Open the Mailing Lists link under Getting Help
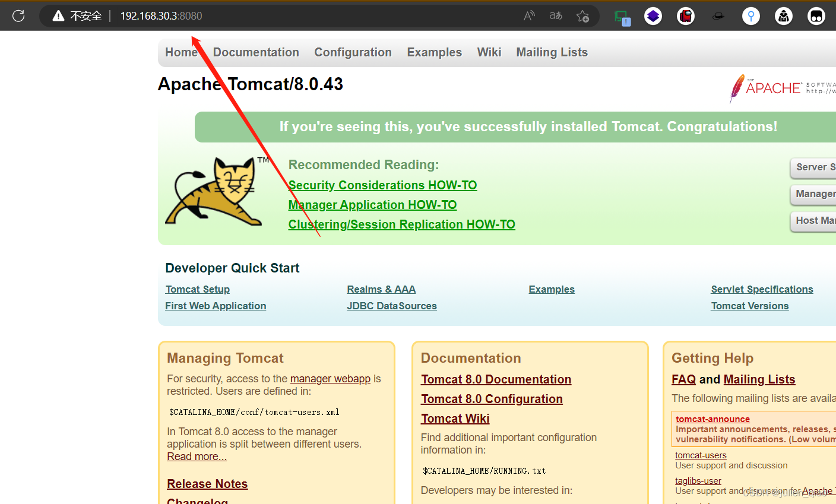Viewport: 836px width, 504px height. [759, 379]
